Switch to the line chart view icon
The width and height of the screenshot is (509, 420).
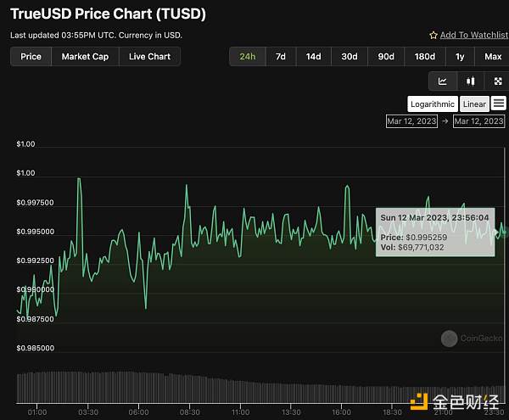[443, 81]
